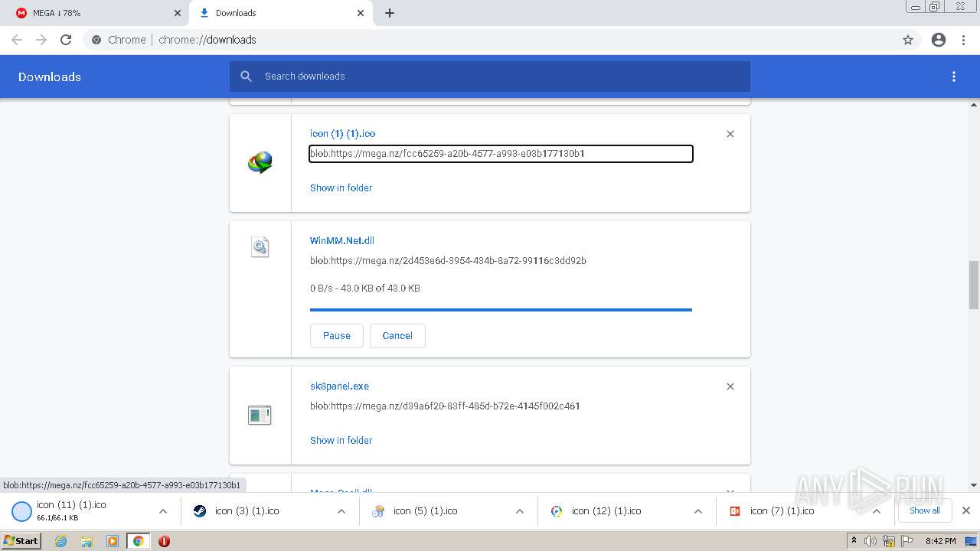The height and width of the screenshot is (551, 980).
Task: Expand options for icon (7) (1).ico
Action: coord(877,511)
